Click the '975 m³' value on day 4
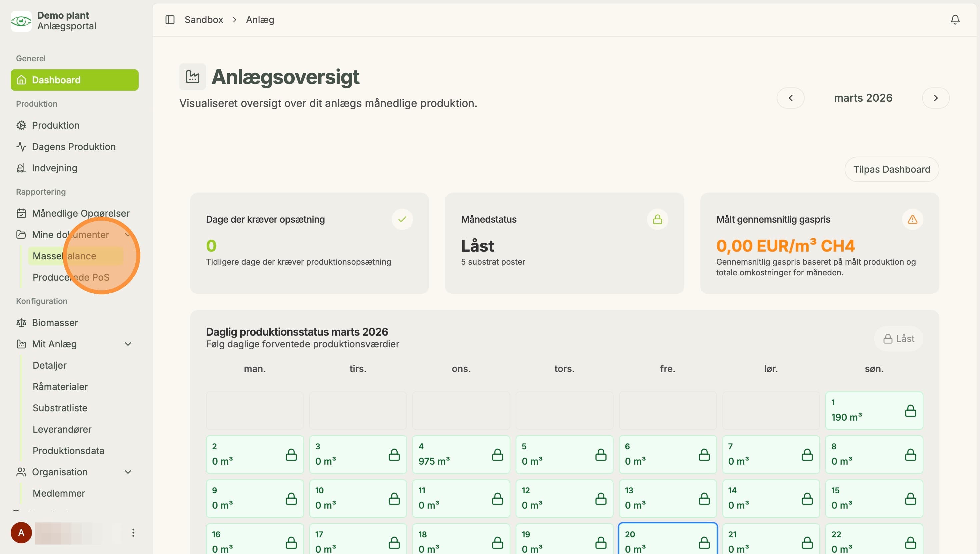 [434, 461]
